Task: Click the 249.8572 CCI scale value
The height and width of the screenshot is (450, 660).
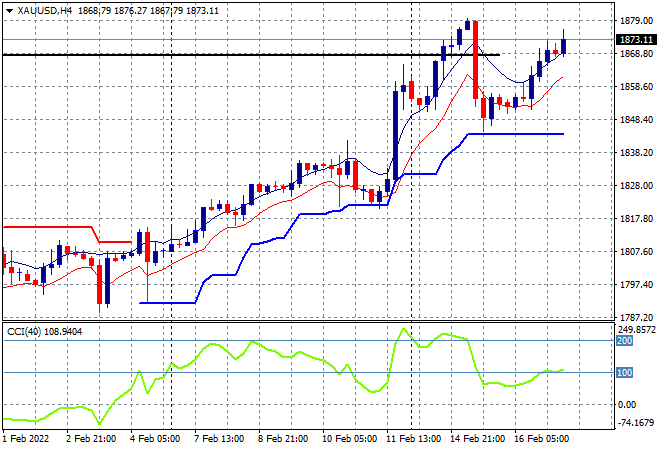Action: click(x=636, y=330)
